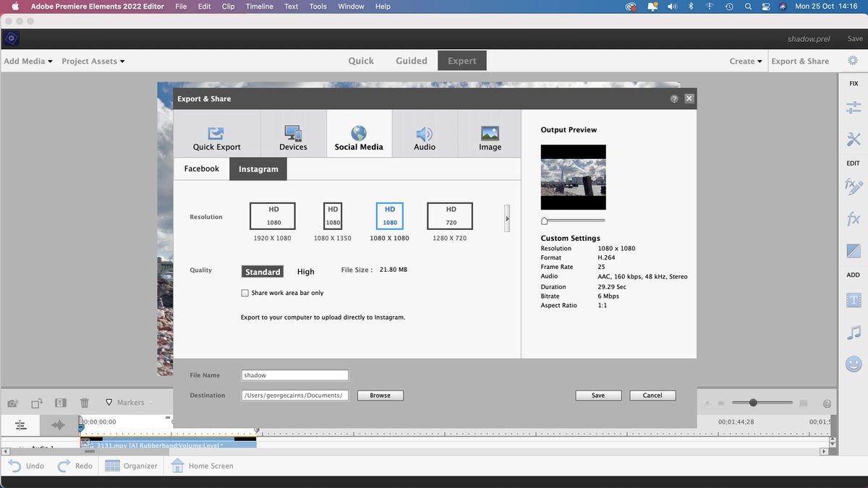
Task: Switch to the Image export tab
Action: (x=490, y=134)
